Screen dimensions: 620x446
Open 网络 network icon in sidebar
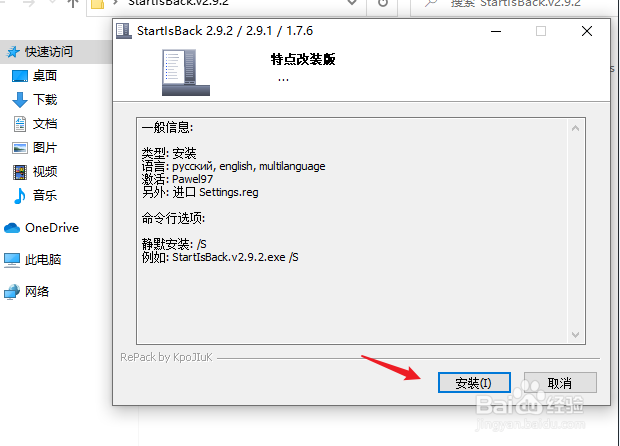(x=12, y=292)
